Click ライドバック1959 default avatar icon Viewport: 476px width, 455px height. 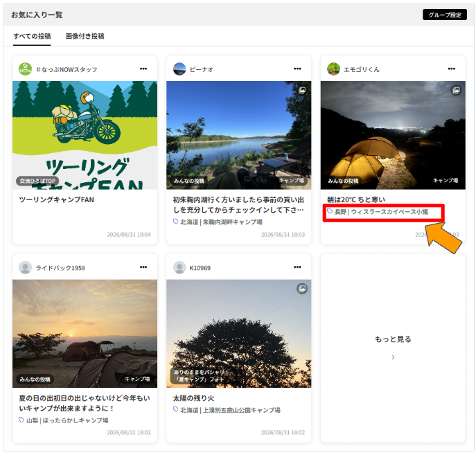coord(25,267)
